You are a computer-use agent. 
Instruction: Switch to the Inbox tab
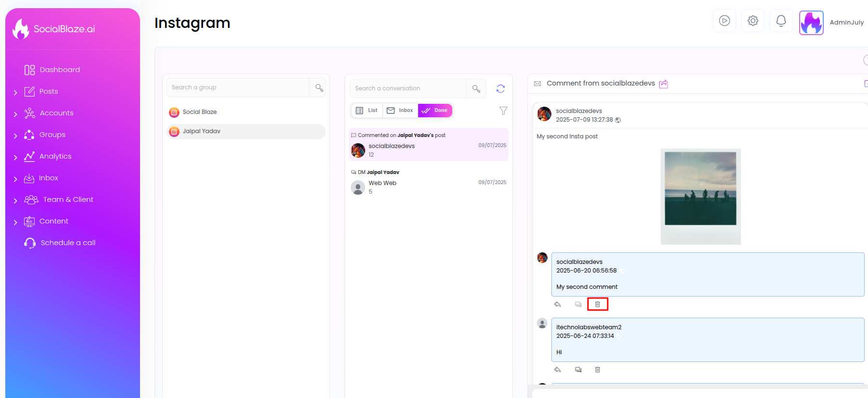pyautogui.click(x=400, y=111)
